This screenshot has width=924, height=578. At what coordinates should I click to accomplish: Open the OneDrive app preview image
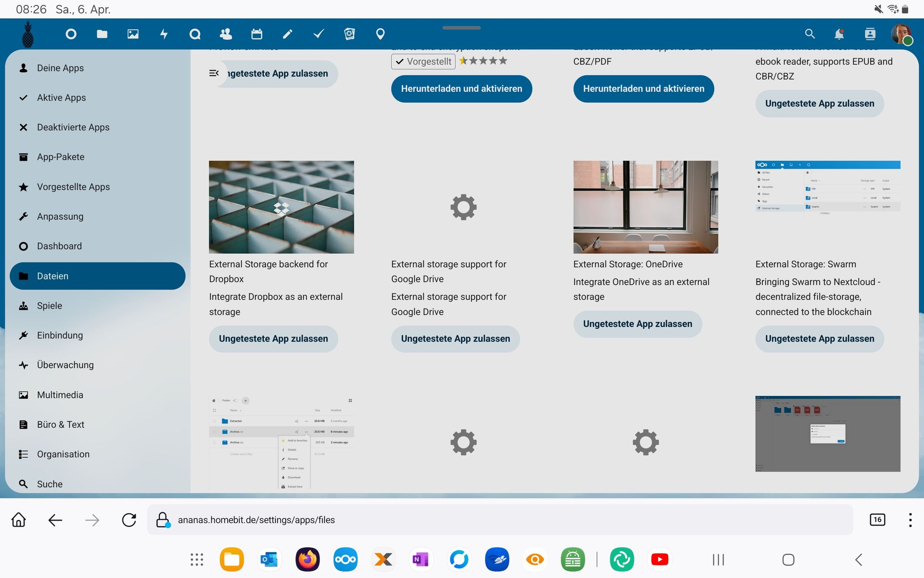646,207
